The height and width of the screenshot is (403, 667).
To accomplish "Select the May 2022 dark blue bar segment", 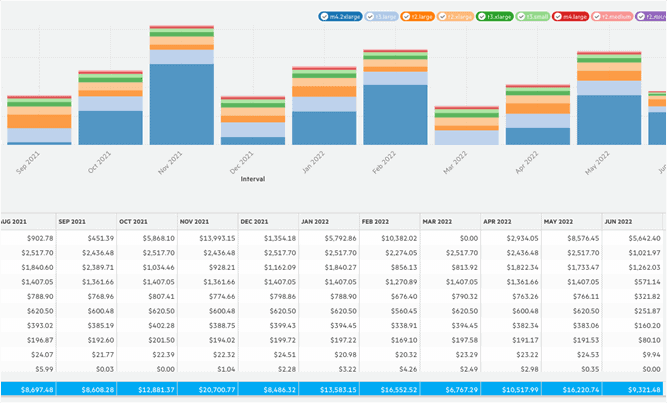I will tap(609, 120).
